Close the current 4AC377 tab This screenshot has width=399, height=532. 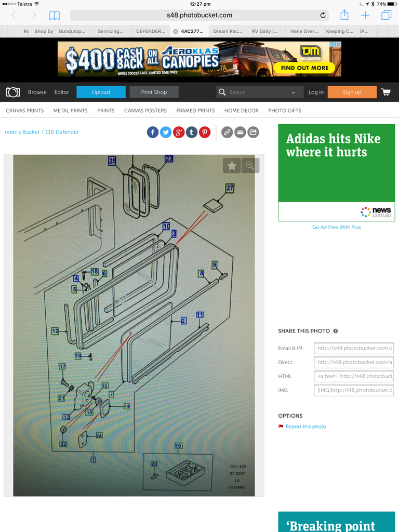click(x=176, y=31)
